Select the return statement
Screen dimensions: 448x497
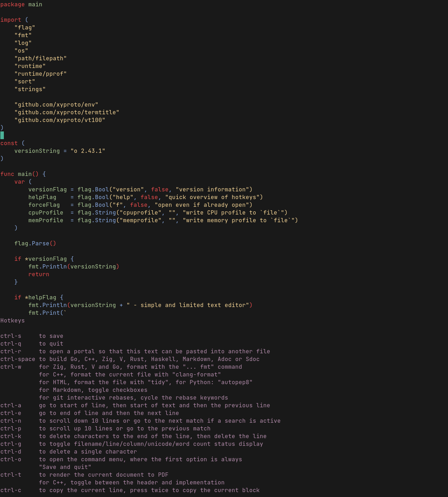pos(39,274)
